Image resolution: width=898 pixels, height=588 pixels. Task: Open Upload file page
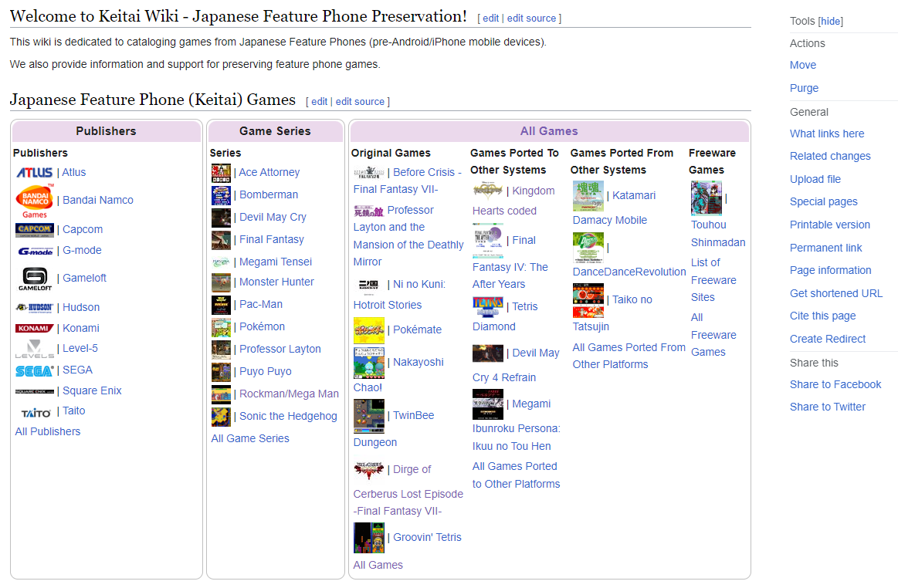click(815, 179)
